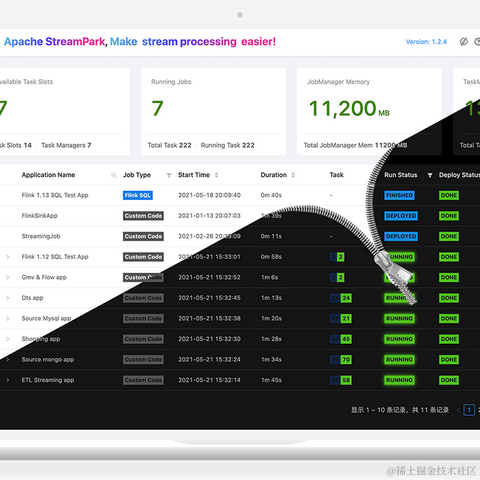
Task: Open the FlinkSinkApp application name
Action: click(40, 216)
